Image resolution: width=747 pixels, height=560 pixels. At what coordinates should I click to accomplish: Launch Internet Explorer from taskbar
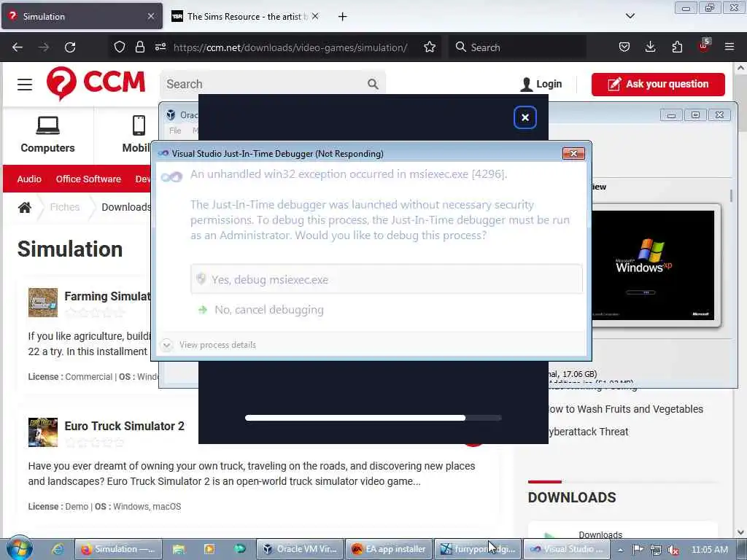coord(58,549)
